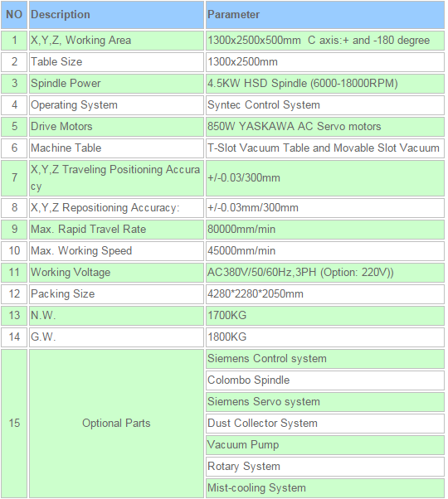Click the Parameter column header
Viewport: 448px width, 499px height.
point(324,15)
